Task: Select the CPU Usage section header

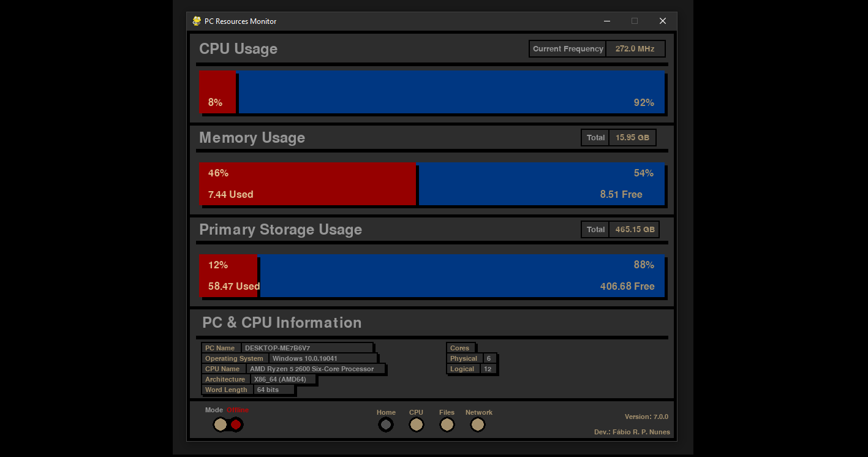Action: (x=238, y=48)
